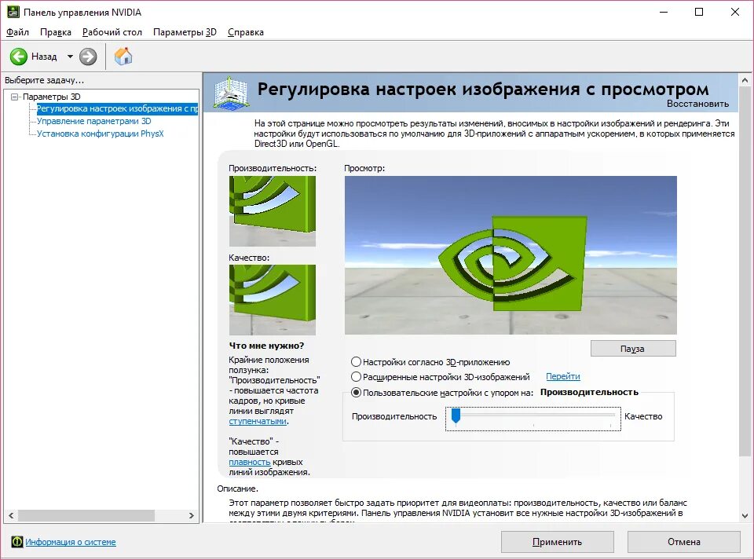
Task: Click the left arrow of tree horizontal scrollbar
Action: pyautogui.click(x=11, y=516)
